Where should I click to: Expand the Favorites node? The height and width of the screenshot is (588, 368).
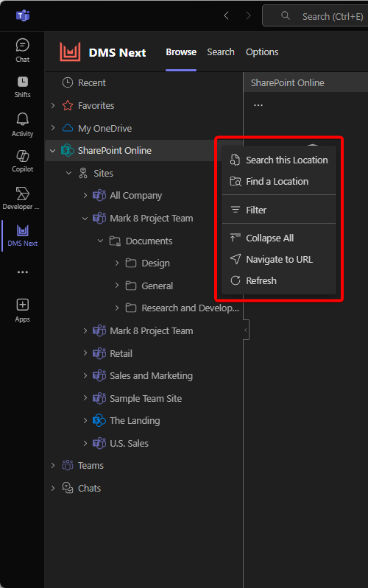[53, 106]
